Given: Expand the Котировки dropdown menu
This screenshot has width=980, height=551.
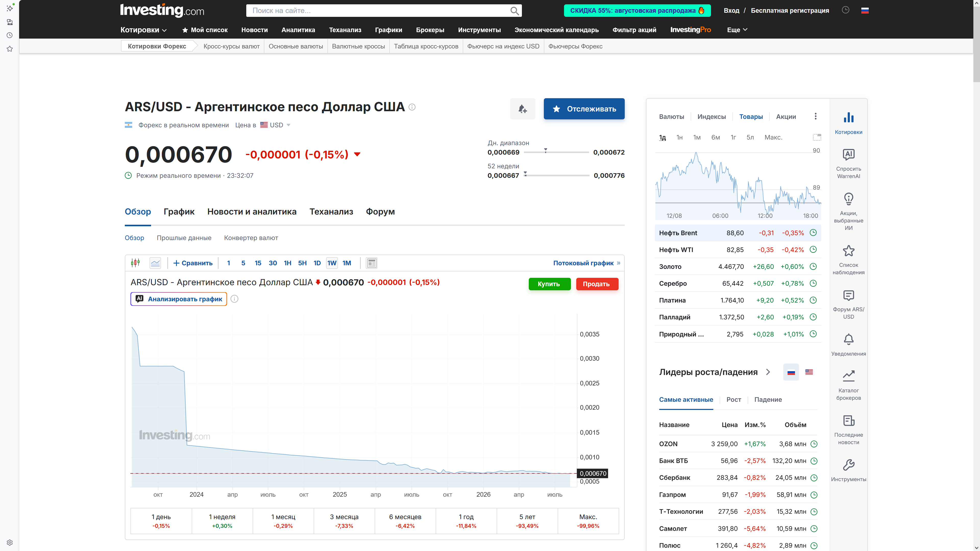Looking at the screenshot, I should pos(143,30).
